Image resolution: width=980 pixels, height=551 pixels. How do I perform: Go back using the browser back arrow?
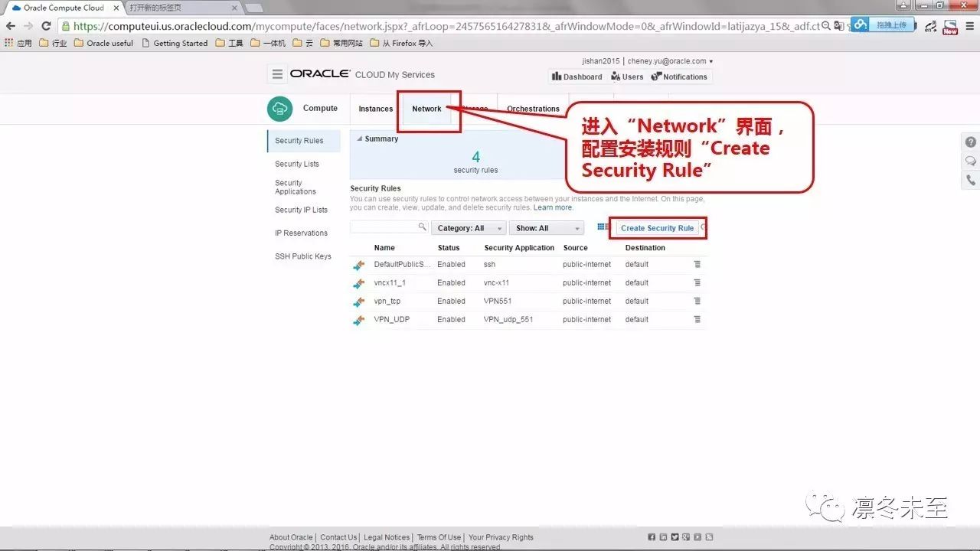(x=11, y=26)
